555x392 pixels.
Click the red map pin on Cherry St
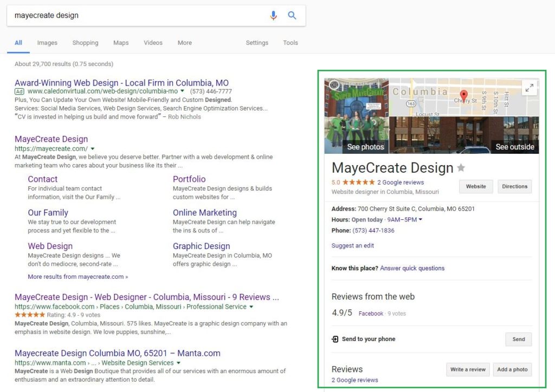pos(463,96)
